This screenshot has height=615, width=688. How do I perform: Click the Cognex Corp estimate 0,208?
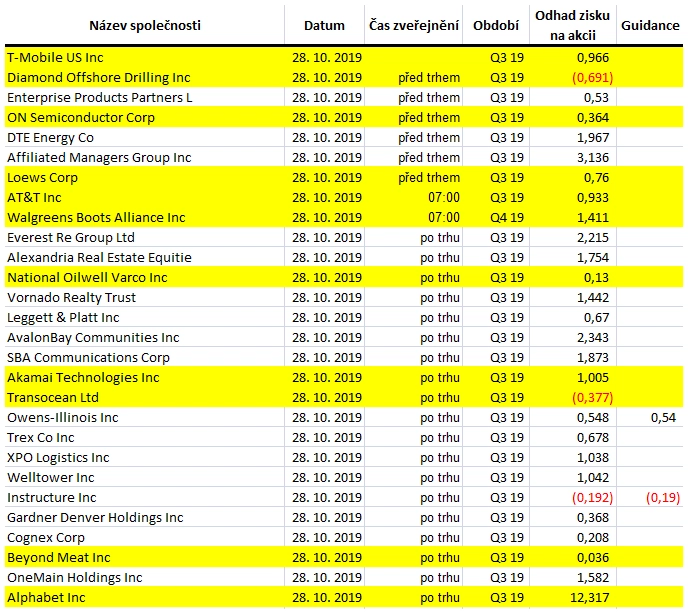tap(593, 538)
